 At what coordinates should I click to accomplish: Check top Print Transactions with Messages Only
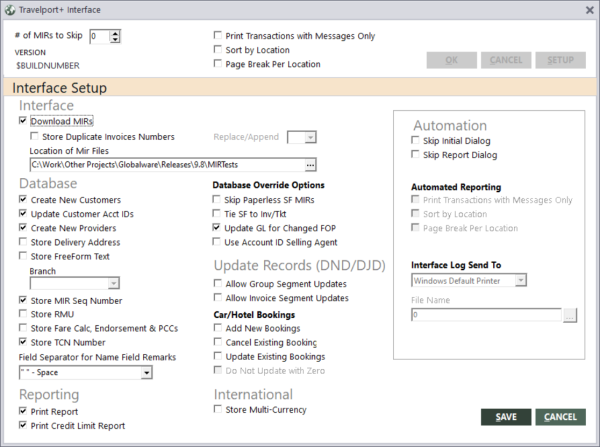[218, 36]
